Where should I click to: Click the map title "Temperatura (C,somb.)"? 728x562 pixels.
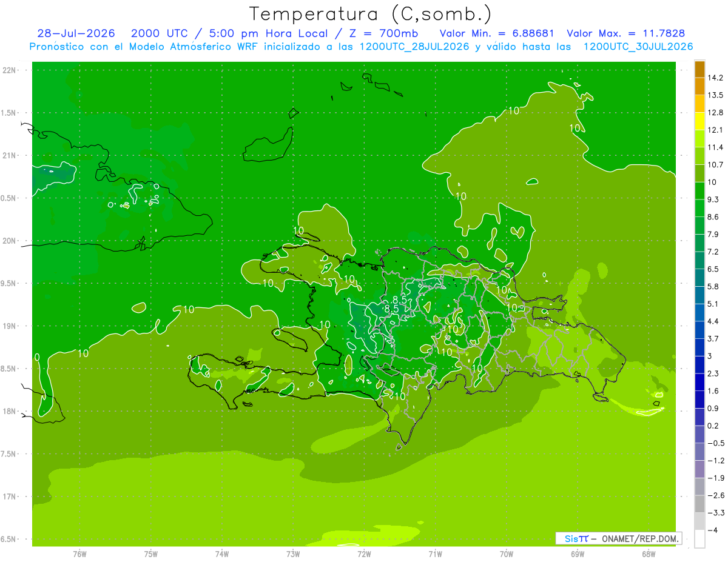click(371, 14)
